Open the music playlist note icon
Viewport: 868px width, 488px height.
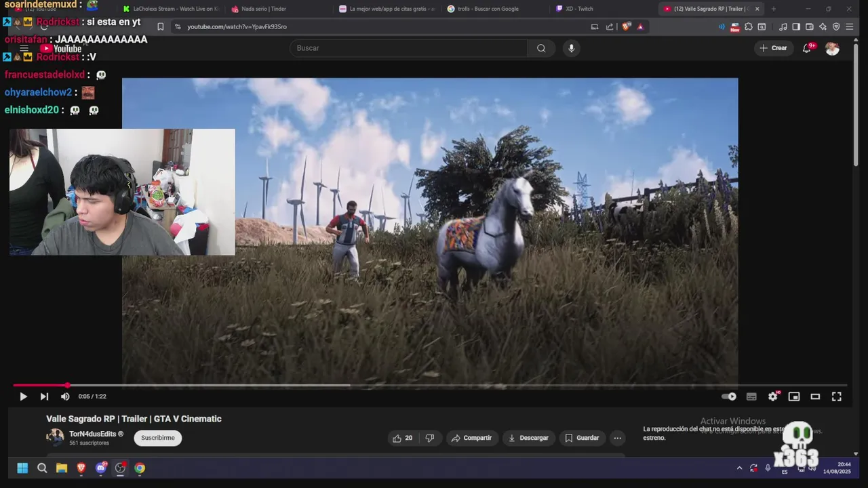(x=783, y=26)
